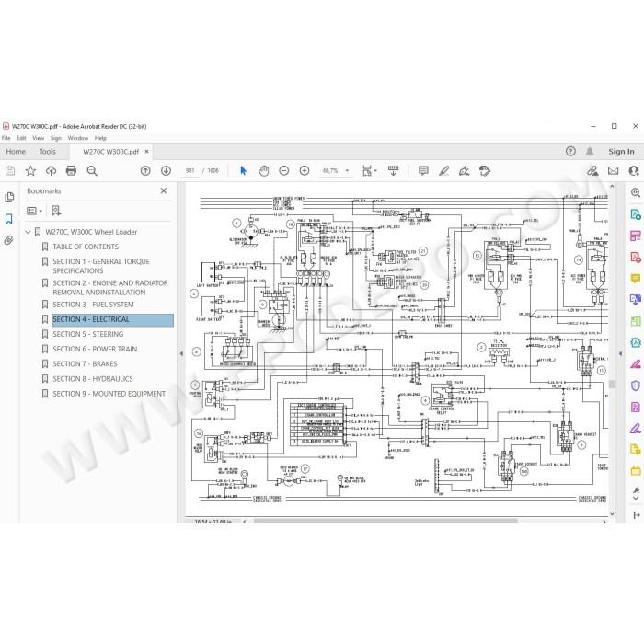This screenshot has height=644, width=644.
Task: Click the Print file icon
Action: click(x=71, y=170)
